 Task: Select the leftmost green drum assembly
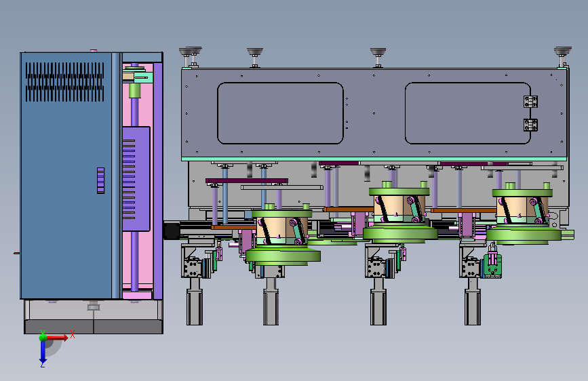[x=282, y=236]
